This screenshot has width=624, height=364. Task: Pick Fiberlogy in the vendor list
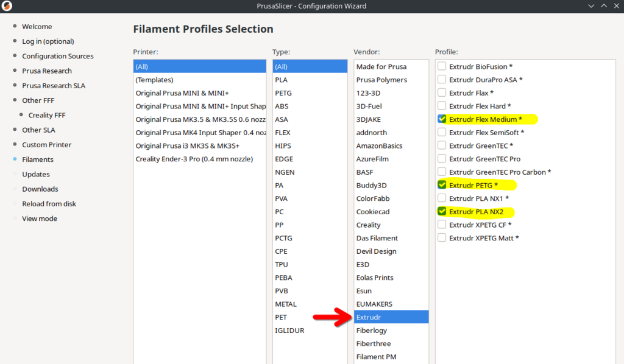372,331
